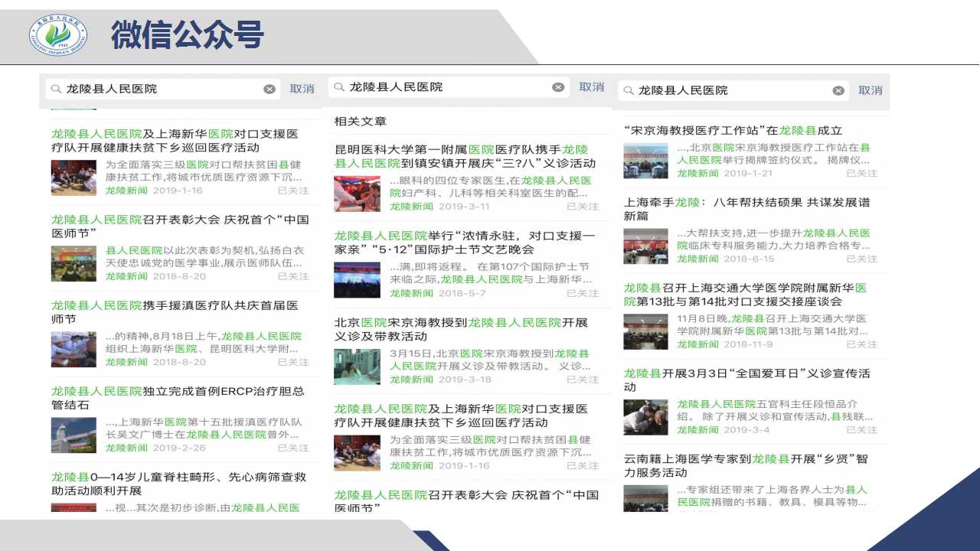Viewport: 980px width, 551px height.
Task: Click thumbnail of article dated 2019-1-21
Action: [645, 161]
